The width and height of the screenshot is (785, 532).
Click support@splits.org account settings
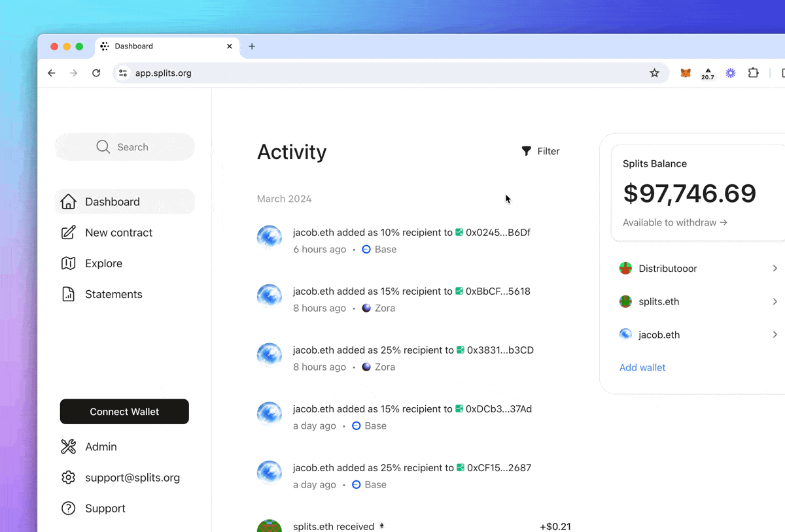click(x=120, y=478)
